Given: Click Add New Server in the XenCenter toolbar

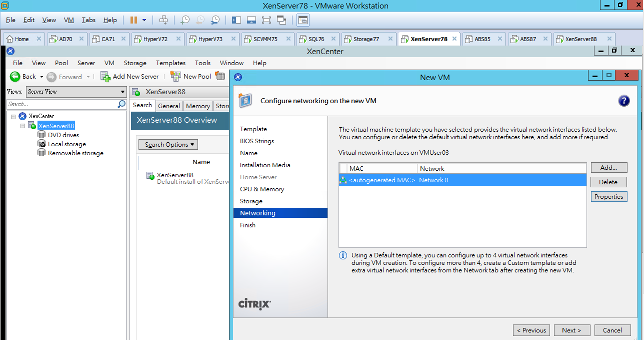Looking at the screenshot, I should pos(129,77).
